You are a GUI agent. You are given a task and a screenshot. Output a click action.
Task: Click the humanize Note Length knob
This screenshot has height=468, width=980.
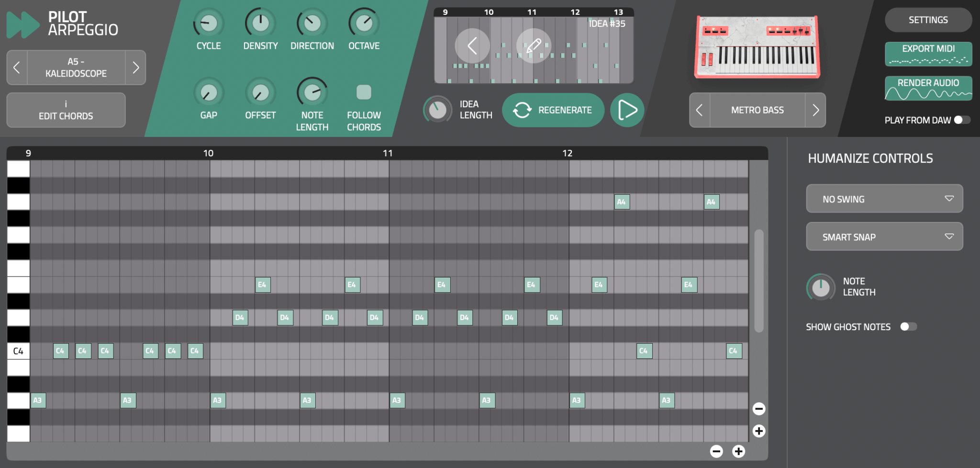click(x=821, y=287)
